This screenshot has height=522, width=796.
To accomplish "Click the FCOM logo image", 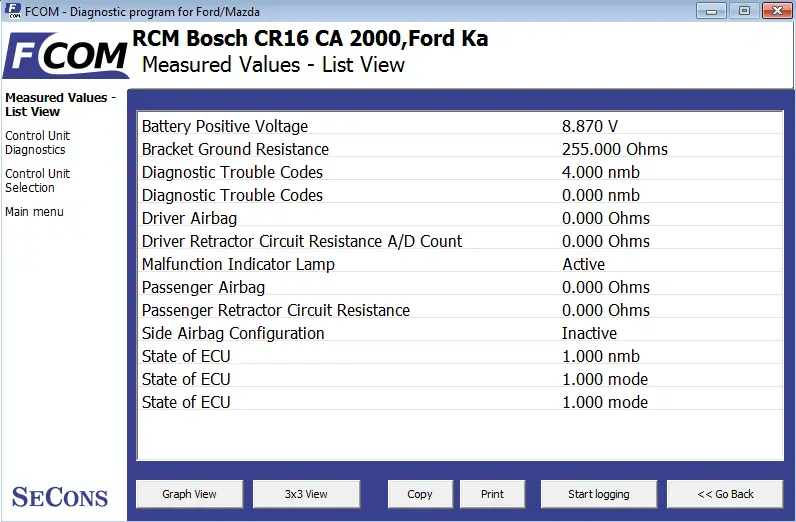I will coord(65,55).
